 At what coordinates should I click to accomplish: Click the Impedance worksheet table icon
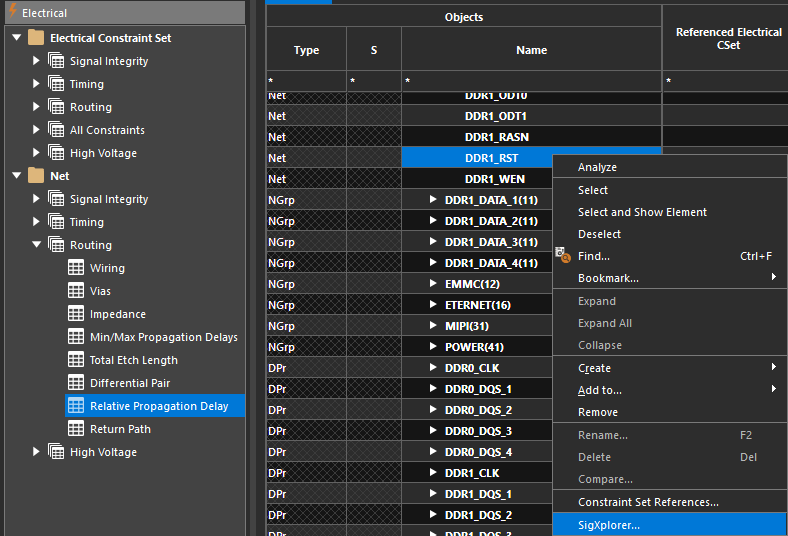75,314
